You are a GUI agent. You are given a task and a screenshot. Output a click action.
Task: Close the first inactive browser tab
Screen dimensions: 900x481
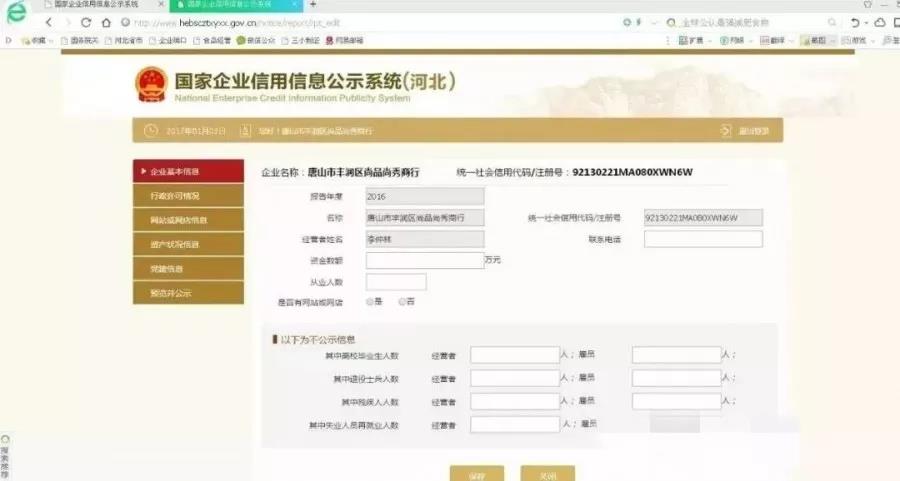(161, 5)
